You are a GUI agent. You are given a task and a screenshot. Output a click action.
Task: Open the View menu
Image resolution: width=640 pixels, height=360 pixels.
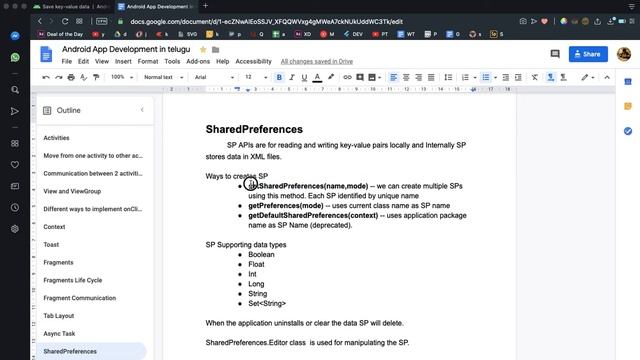(x=102, y=61)
